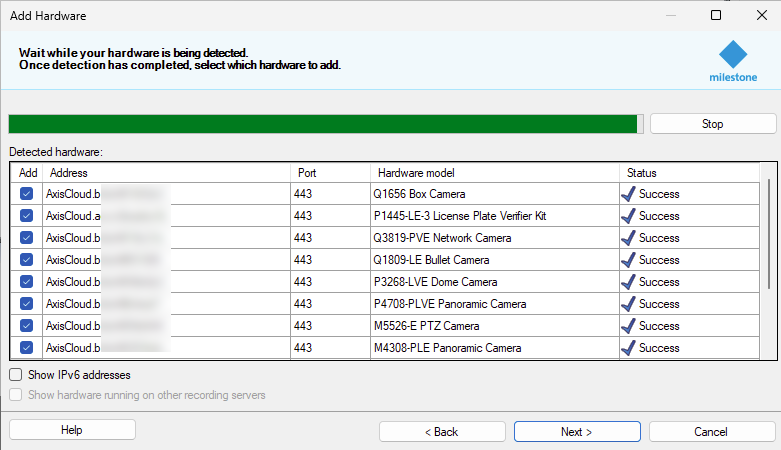Viewport: 781px width, 450px height.
Task: Click the Milestone logo
Action: tap(733, 62)
